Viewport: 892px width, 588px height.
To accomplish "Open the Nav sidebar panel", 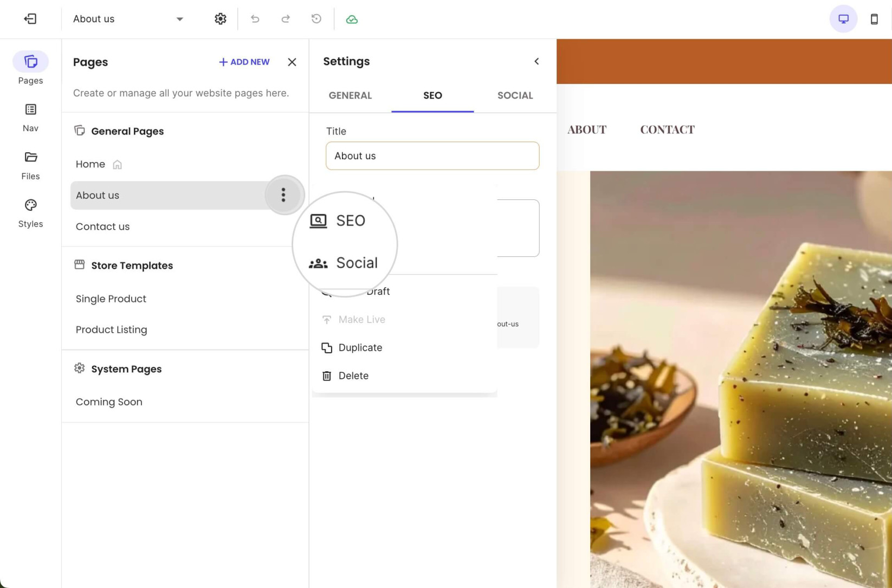I will pyautogui.click(x=30, y=118).
